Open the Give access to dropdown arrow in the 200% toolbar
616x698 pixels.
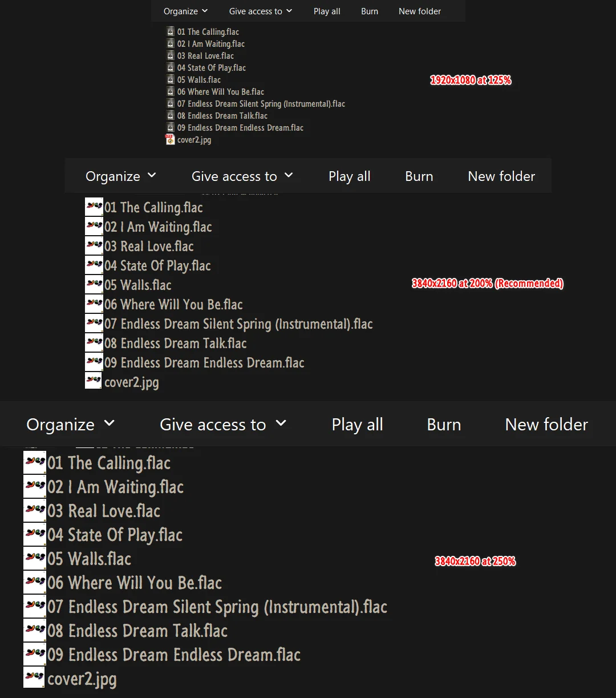[289, 175]
